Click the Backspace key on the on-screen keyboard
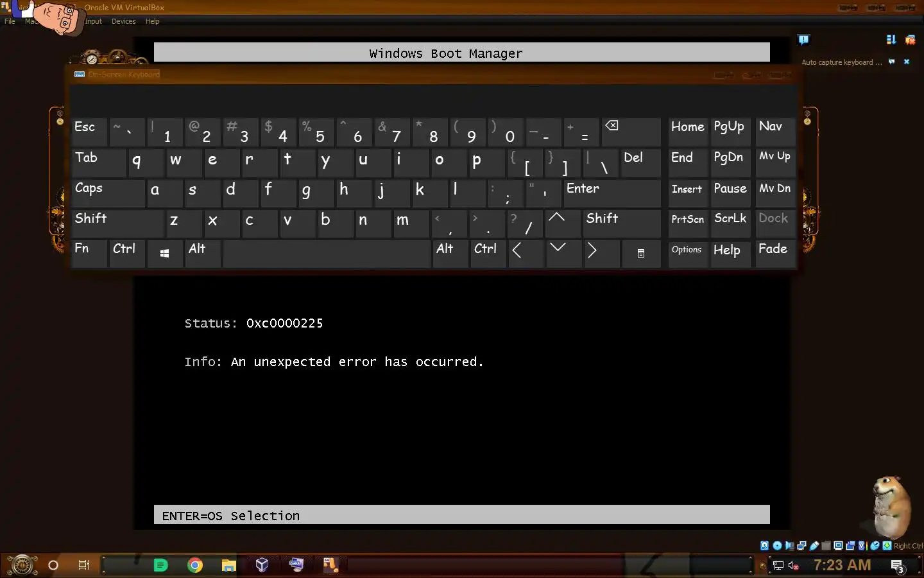Screen dimensions: 924x578 click(x=631, y=132)
